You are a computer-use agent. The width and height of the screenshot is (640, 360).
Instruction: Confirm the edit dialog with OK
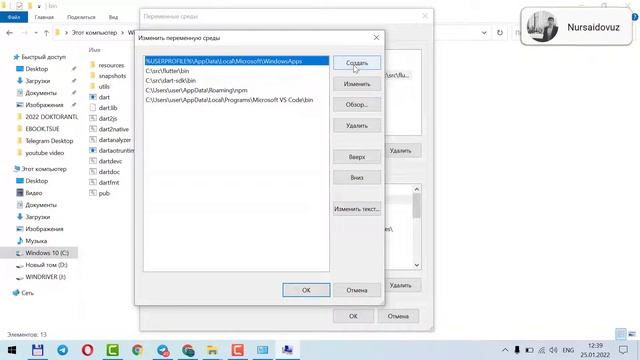pos(306,290)
